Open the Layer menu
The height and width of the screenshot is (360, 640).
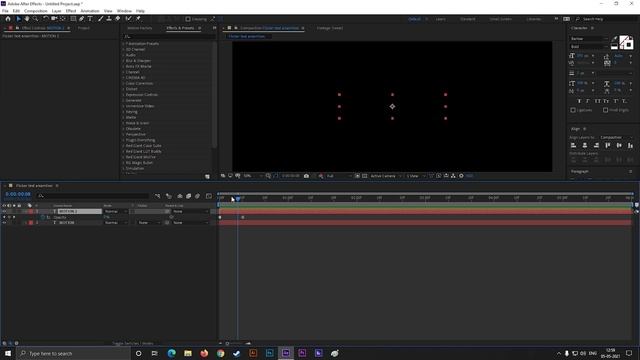click(x=56, y=11)
